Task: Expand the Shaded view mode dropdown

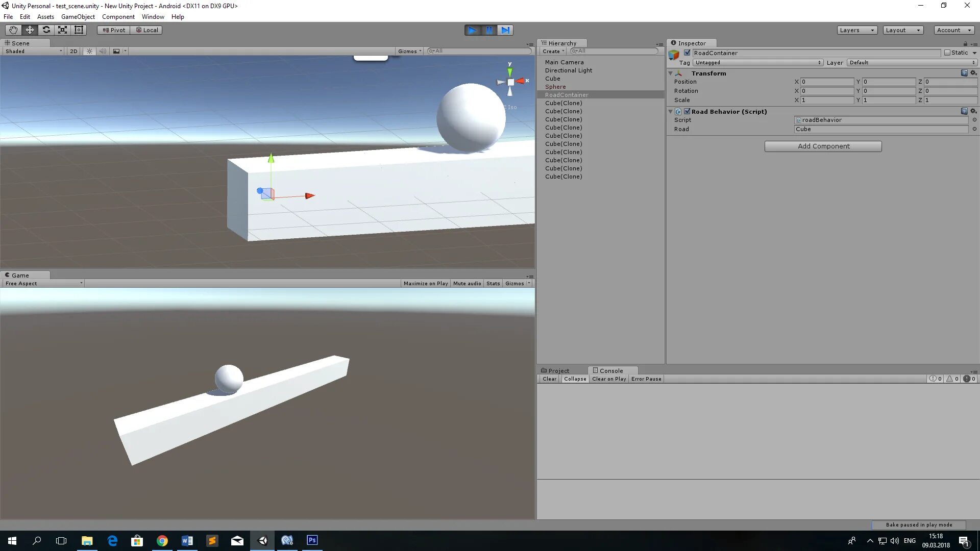Action: [x=32, y=51]
